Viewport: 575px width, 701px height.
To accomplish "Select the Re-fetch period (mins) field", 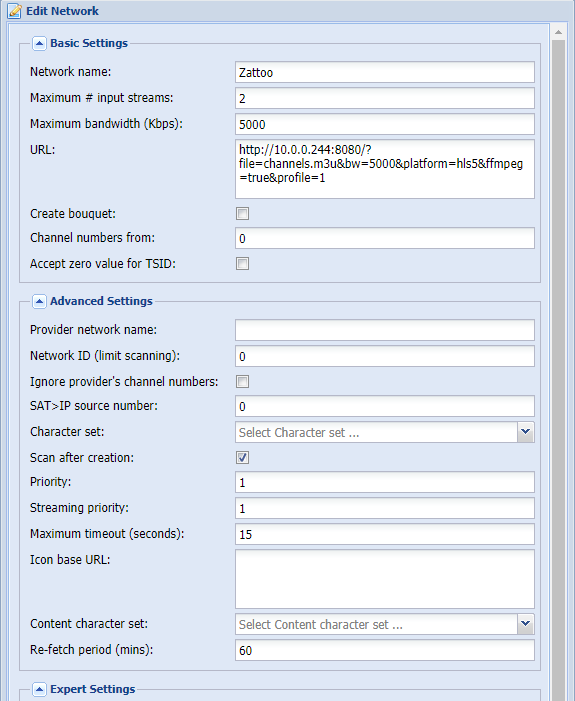I will [385, 650].
